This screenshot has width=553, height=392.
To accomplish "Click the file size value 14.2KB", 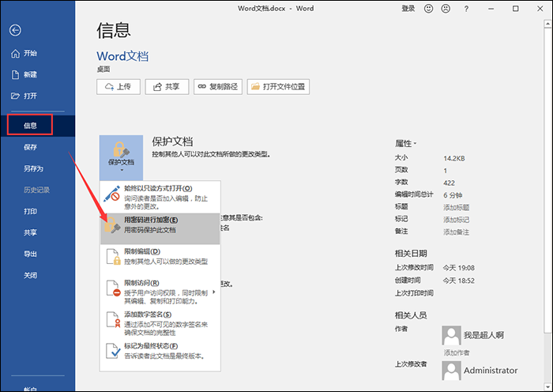I will click(x=454, y=158).
